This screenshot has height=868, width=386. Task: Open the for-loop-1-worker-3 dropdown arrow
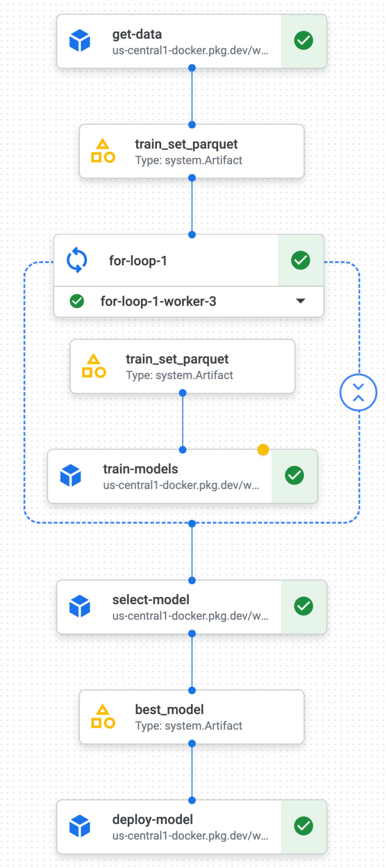[301, 301]
